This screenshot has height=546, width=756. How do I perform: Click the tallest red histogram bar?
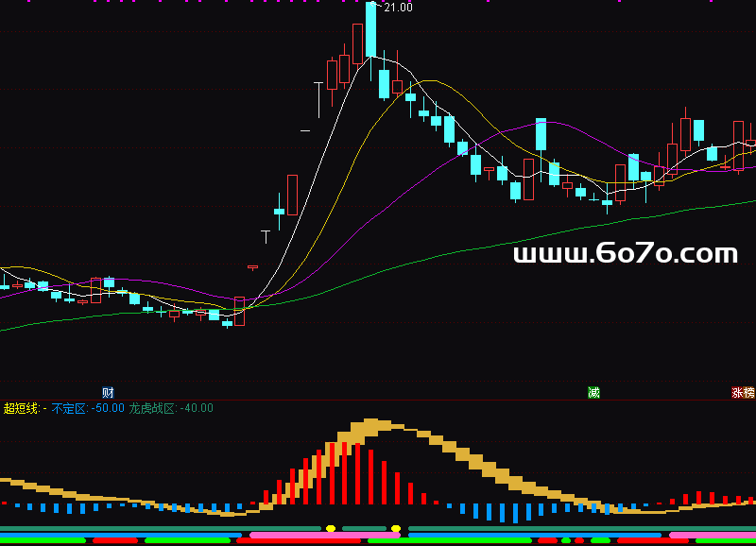[x=345, y=470]
